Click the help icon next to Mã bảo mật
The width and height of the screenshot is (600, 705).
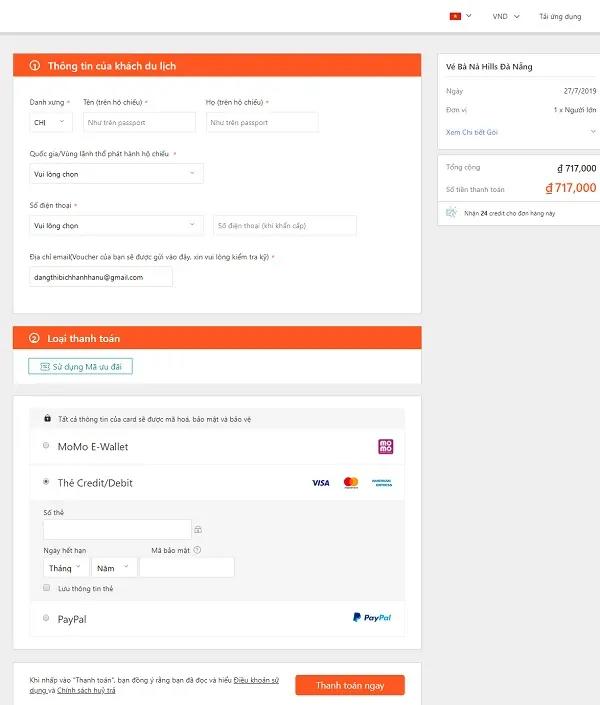pyautogui.click(x=197, y=550)
